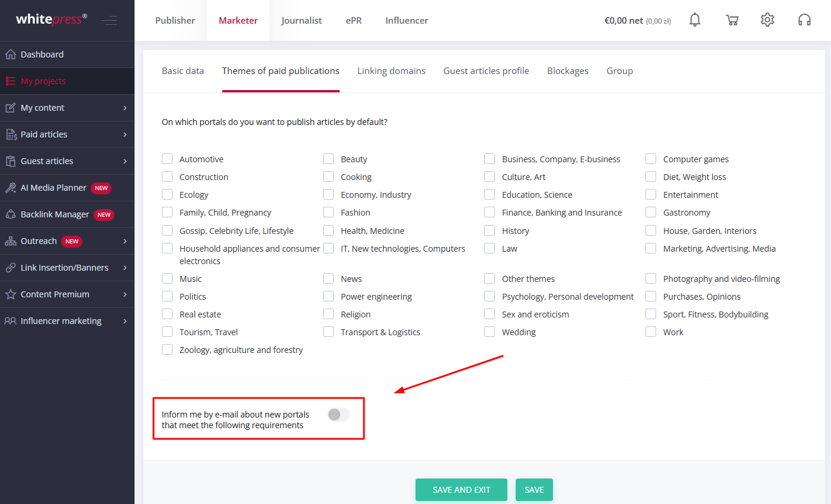Check the Tourism, Travel checkbox
This screenshot has height=504, width=831.
point(167,332)
